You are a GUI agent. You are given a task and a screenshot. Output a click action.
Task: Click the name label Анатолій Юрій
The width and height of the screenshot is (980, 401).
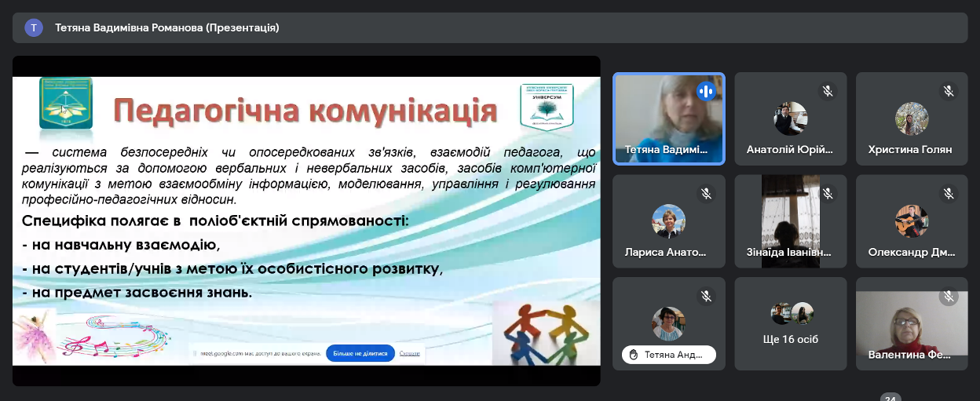pos(790,150)
